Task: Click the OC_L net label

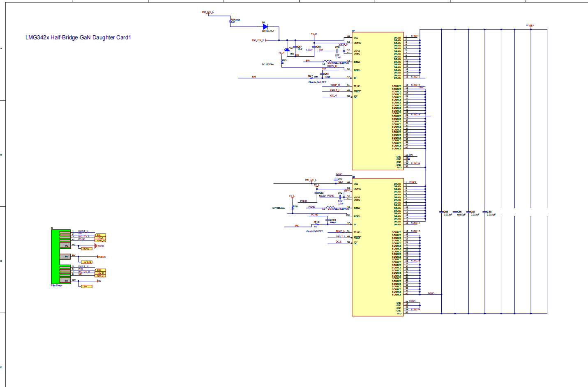Action: [x=339, y=242]
